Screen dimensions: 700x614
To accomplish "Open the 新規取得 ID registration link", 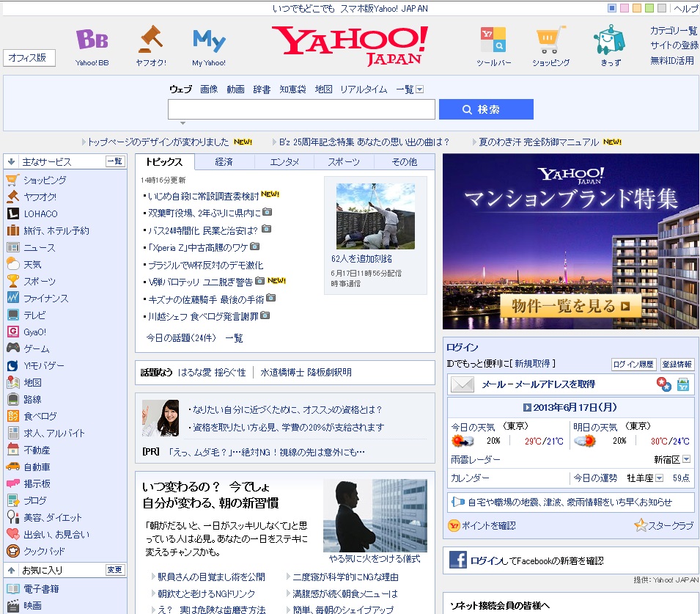I will (532, 364).
